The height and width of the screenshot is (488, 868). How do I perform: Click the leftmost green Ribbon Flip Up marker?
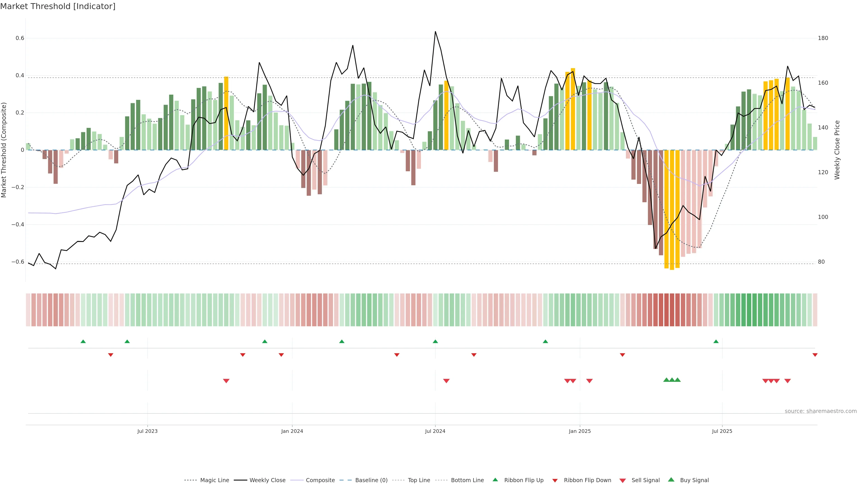click(x=83, y=342)
